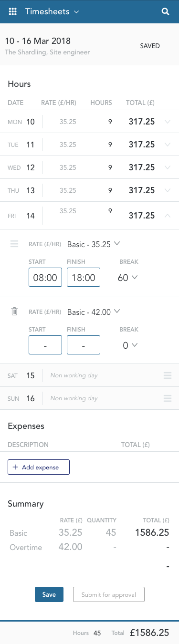Click the search magnifier icon
This screenshot has width=179, height=644.
click(x=166, y=12)
